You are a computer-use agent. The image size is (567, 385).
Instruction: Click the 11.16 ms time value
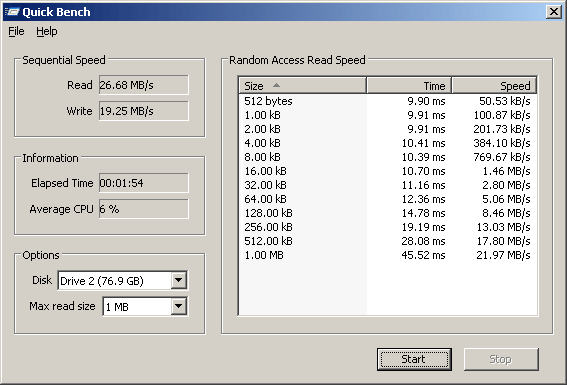coord(423,185)
